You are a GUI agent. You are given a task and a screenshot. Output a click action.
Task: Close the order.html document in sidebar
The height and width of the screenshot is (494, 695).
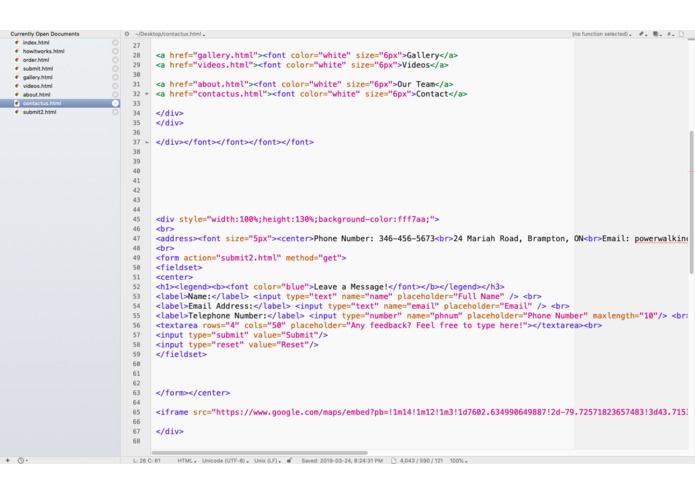pyautogui.click(x=115, y=60)
